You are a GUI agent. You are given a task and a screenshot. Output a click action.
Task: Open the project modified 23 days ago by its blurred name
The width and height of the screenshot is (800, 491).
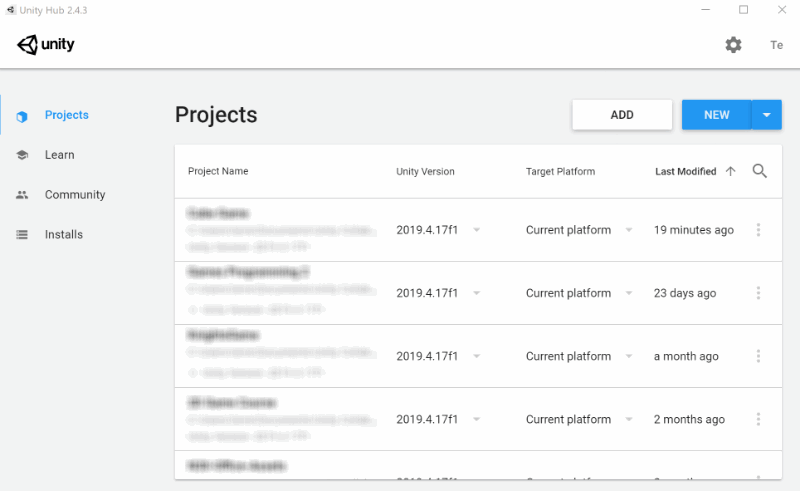(x=248, y=272)
